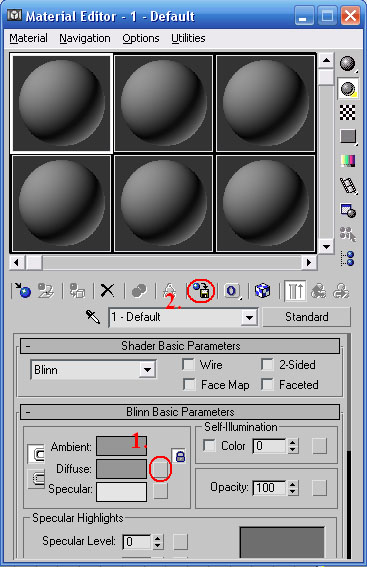Click the Standard material type button
The height and width of the screenshot is (567, 367).
(307, 317)
